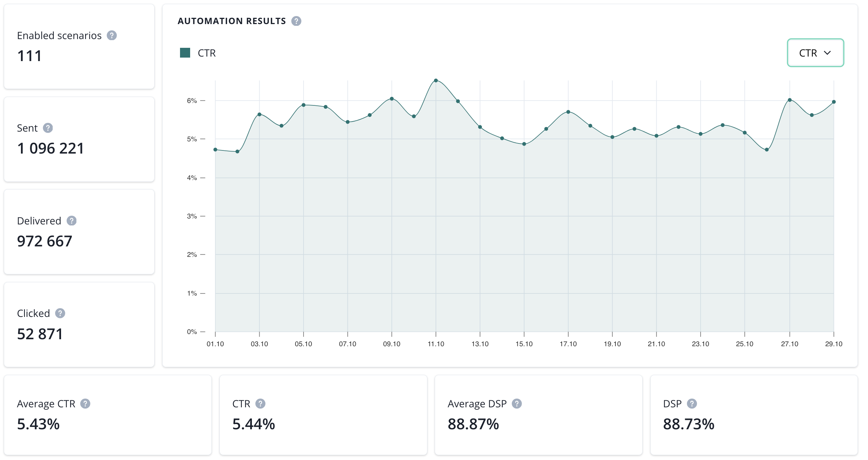Click help icon next to Enabled scenarios

pyautogui.click(x=112, y=36)
